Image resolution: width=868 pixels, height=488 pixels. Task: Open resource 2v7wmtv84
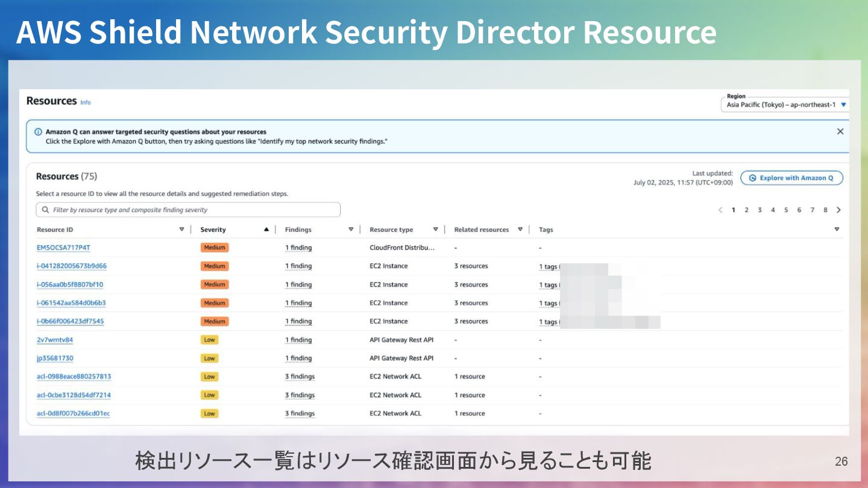click(x=55, y=340)
